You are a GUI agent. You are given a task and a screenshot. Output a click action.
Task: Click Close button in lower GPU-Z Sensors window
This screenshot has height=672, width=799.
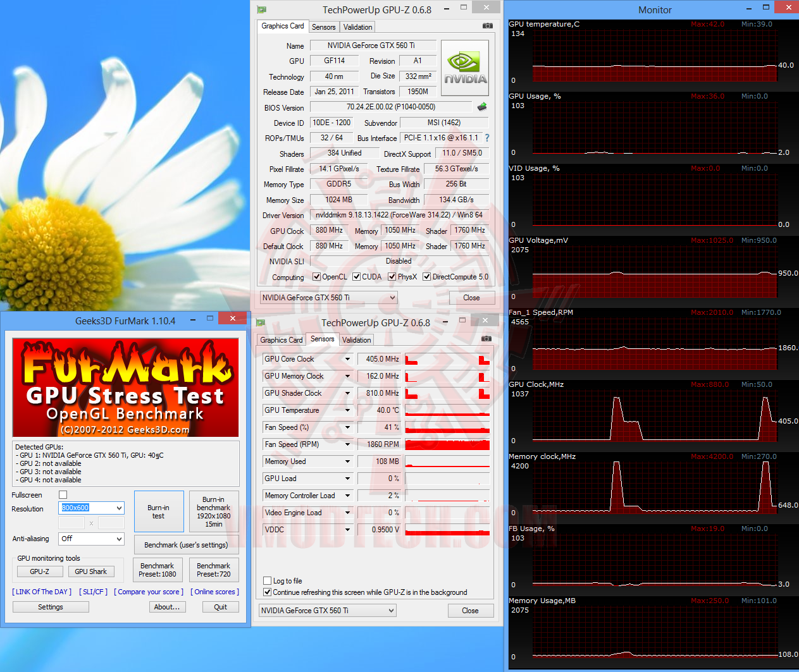point(471,611)
